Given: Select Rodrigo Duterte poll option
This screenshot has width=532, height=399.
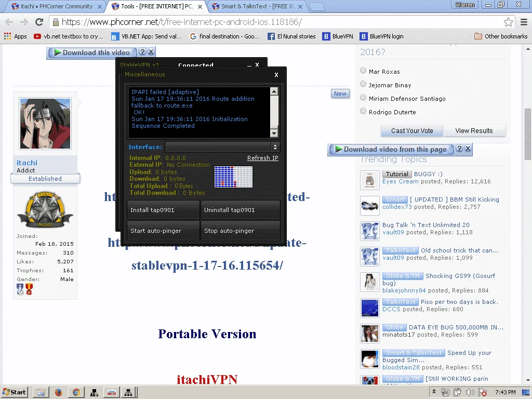Looking at the screenshot, I should (x=363, y=111).
